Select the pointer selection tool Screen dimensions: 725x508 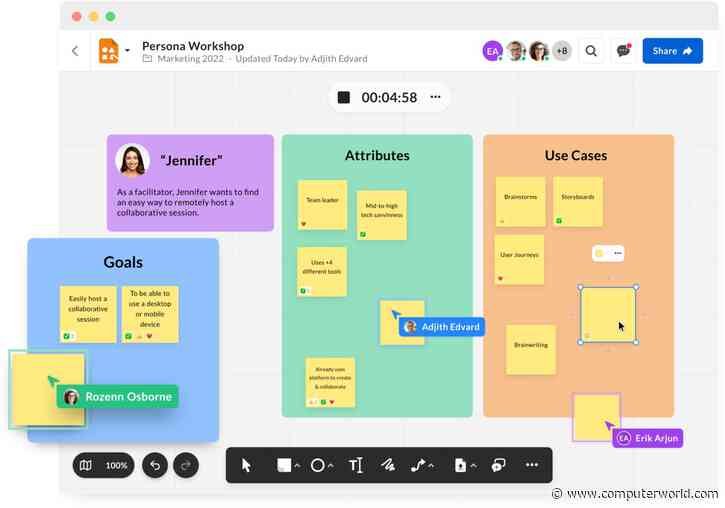click(x=246, y=465)
